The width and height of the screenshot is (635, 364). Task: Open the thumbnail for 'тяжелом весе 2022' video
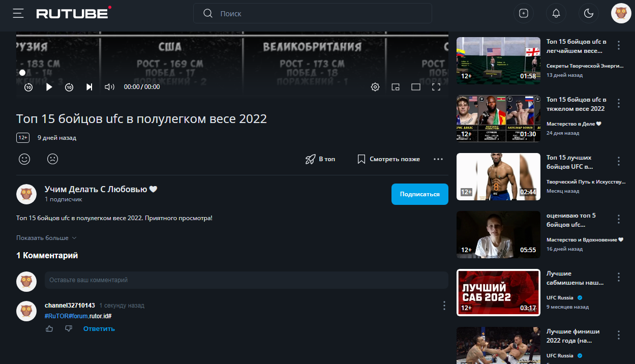tap(498, 118)
